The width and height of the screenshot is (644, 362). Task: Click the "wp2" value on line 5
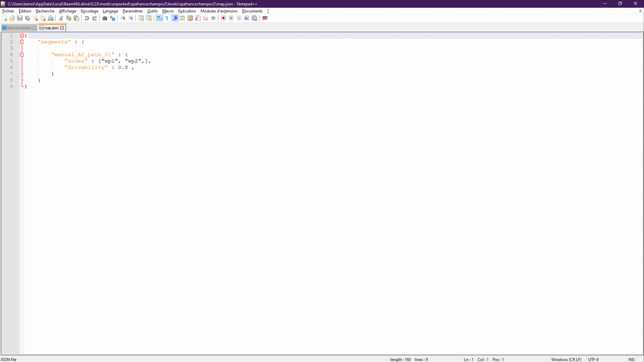coord(133,61)
